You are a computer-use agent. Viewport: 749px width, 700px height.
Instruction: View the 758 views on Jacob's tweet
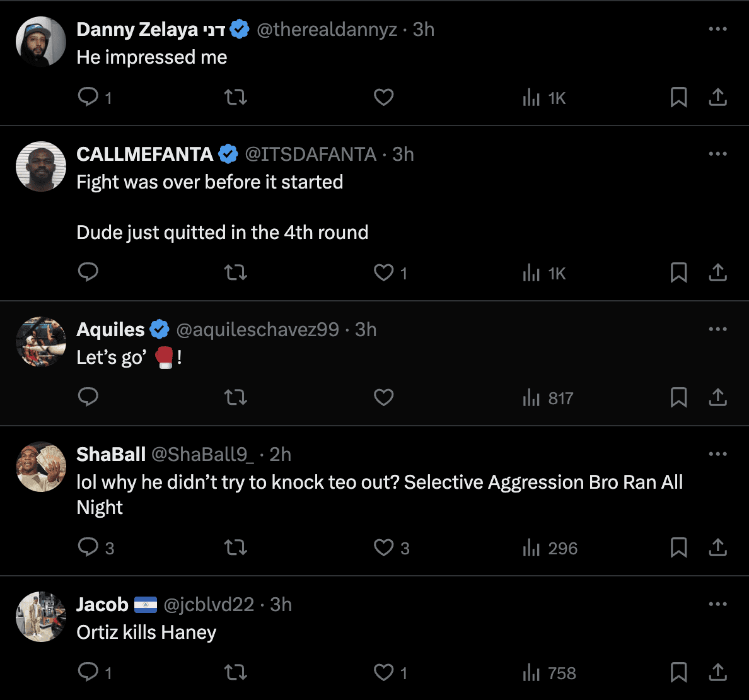(550, 673)
